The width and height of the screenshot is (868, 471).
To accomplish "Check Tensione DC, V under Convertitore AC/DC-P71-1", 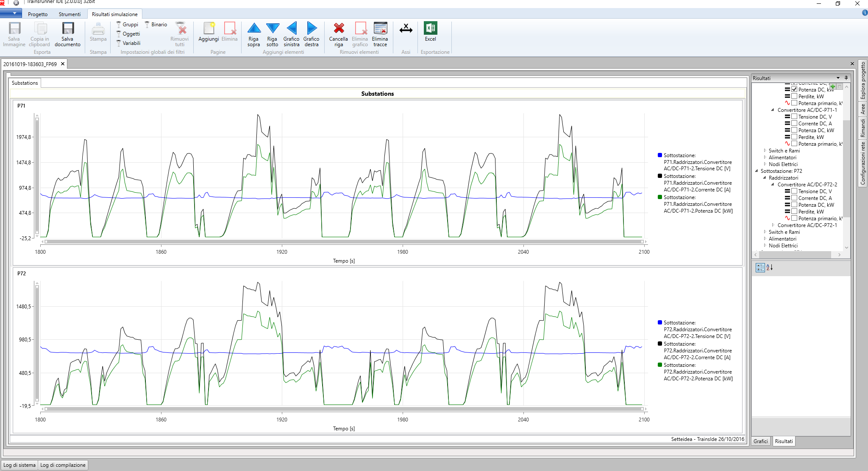I will (794, 116).
